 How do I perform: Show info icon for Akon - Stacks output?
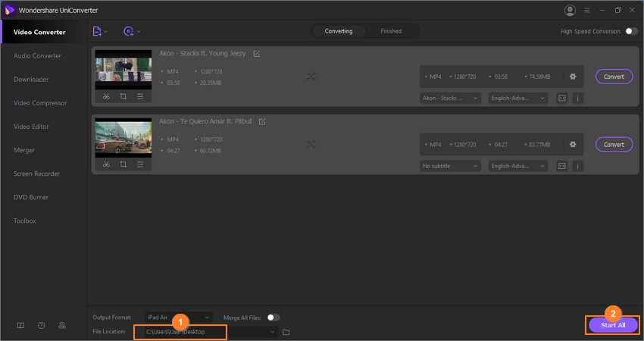[x=578, y=99]
